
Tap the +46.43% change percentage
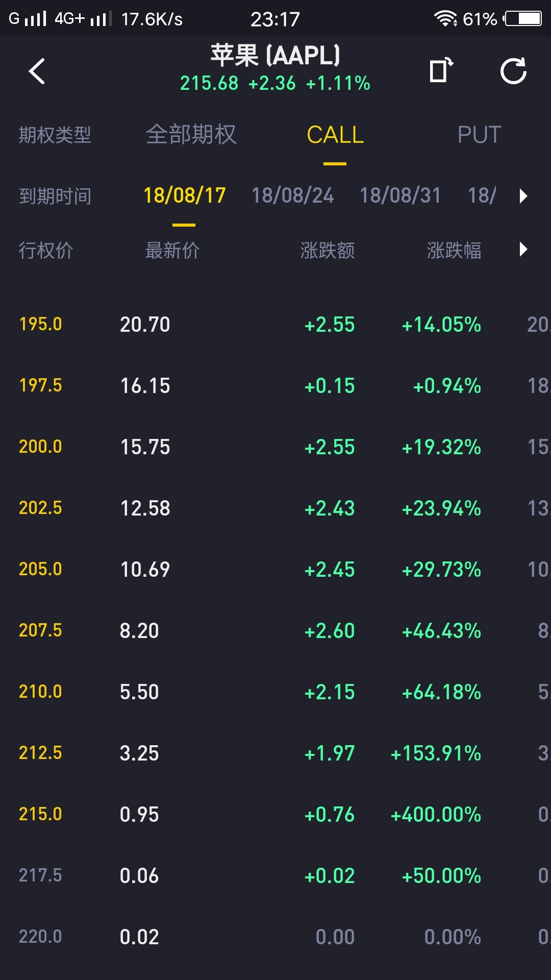pyautogui.click(x=442, y=631)
